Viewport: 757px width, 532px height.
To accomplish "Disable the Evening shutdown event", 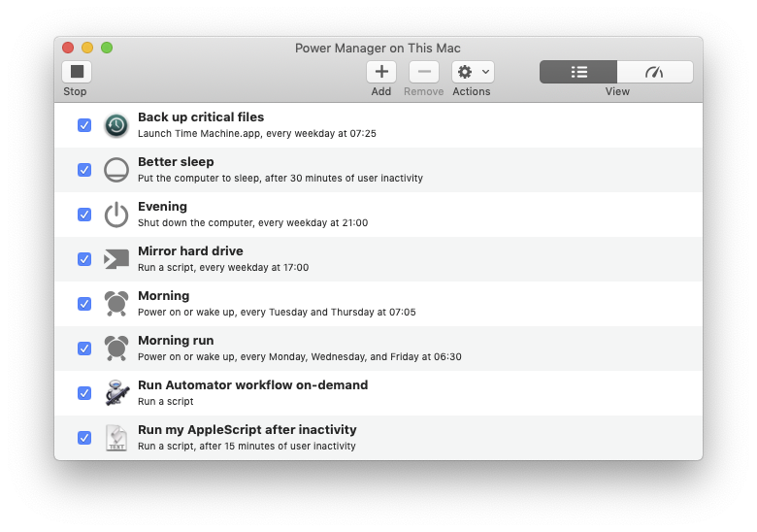I will [84, 215].
